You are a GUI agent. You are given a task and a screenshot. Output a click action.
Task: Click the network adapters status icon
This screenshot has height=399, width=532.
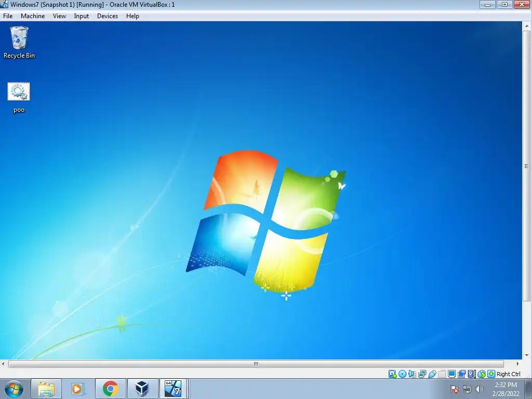pyautogui.click(x=422, y=374)
